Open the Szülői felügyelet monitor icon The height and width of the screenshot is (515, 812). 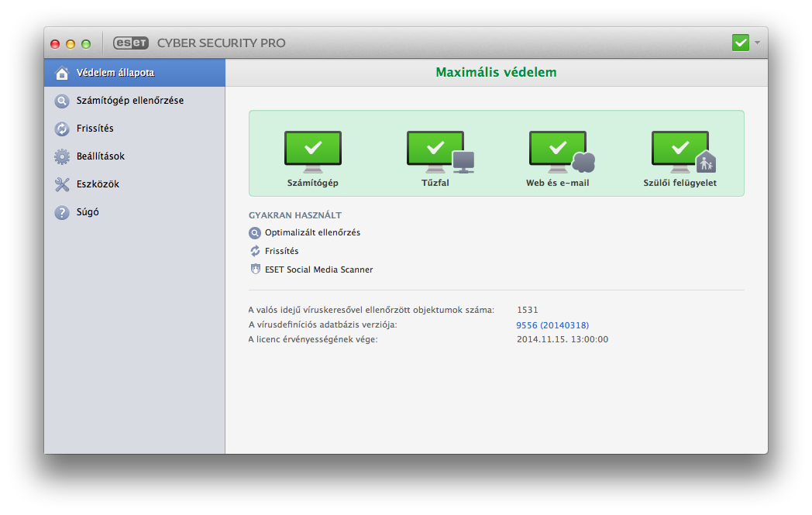click(683, 152)
